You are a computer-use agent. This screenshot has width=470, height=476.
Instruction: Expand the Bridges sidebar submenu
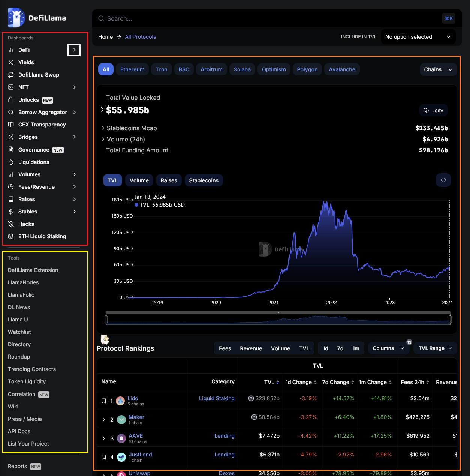tap(75, 137)
